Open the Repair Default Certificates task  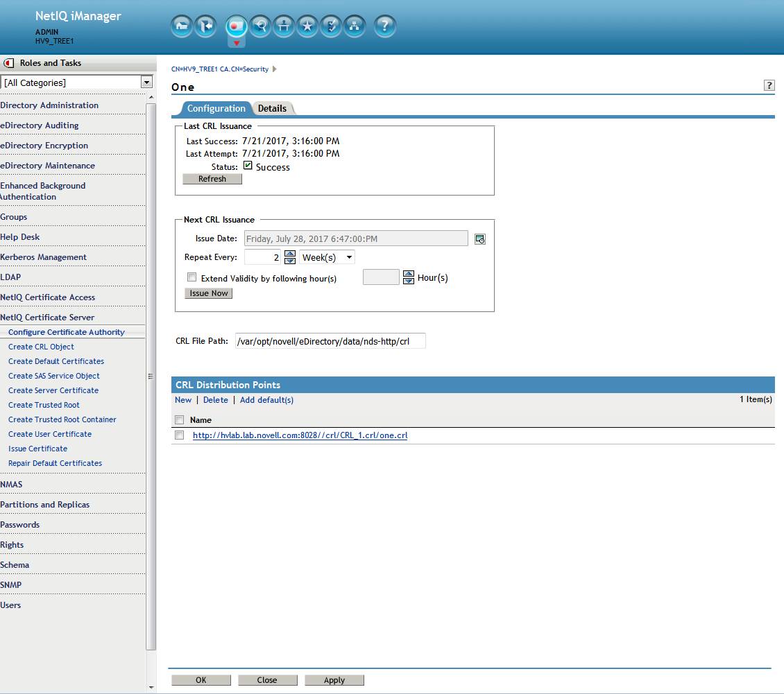coord(55,463)
